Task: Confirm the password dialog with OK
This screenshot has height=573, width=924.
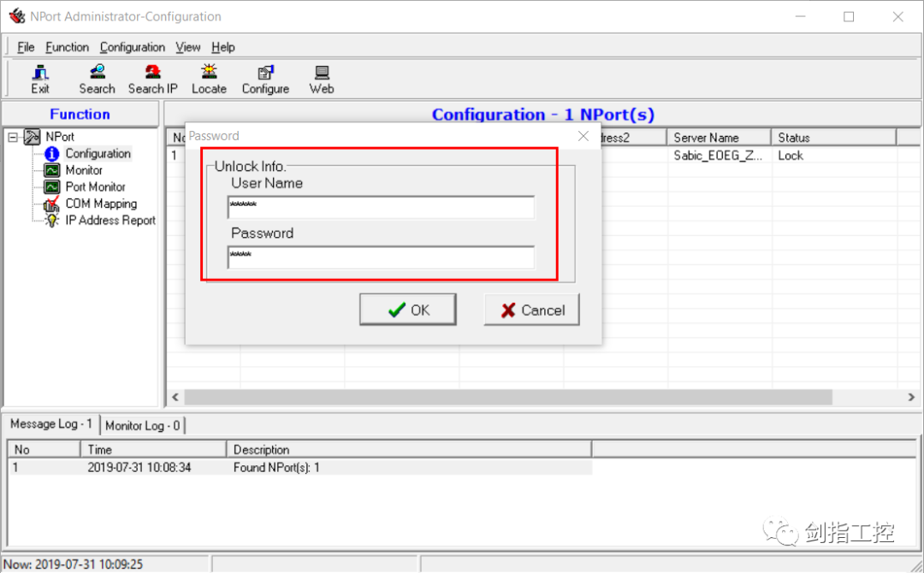Action: (x=408, y=310)
